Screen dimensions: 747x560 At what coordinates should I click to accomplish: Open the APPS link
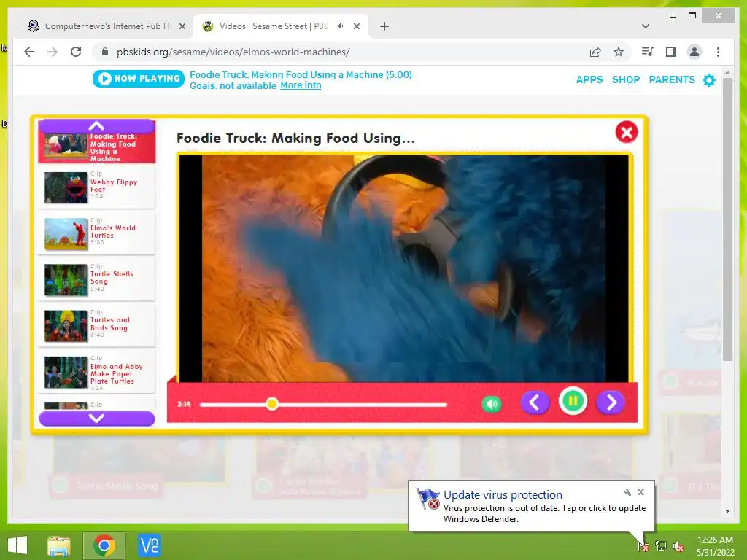(x=589, y=79)
